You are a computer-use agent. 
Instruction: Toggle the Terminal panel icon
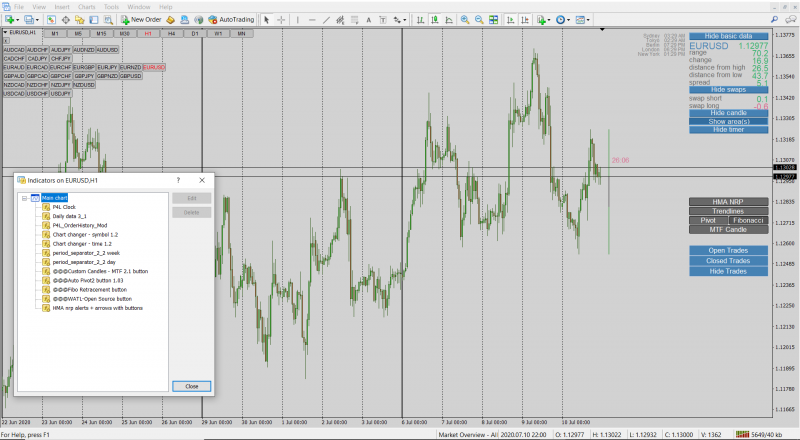coord(94,19)
